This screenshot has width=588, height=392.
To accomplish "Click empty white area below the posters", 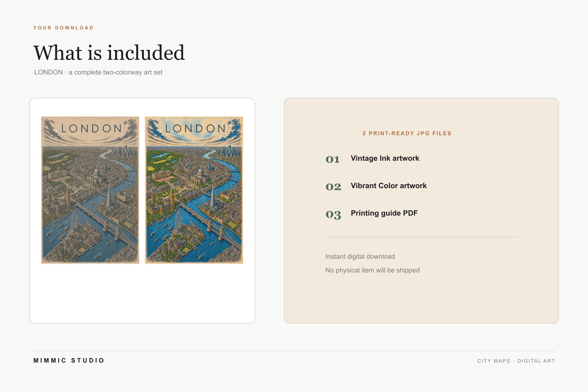I will click(x=142, y=292).
